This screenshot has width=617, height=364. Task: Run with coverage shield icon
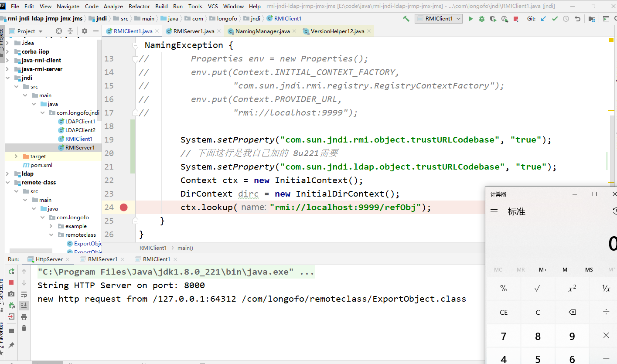click(493, 19)
